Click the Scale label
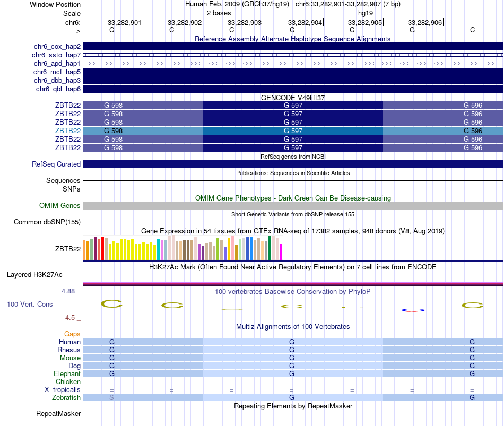The width and height of the screenshot is (504, 426). [72, 13]
